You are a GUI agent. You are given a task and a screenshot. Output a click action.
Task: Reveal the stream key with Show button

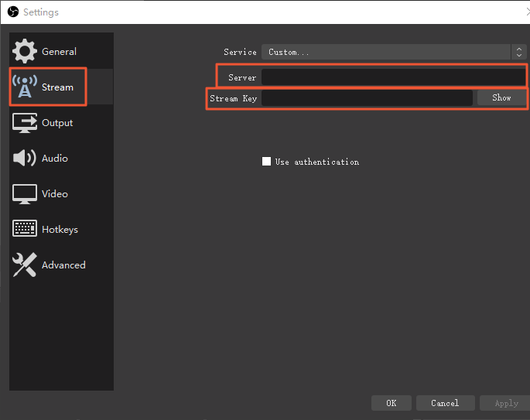tap(501, 97)
